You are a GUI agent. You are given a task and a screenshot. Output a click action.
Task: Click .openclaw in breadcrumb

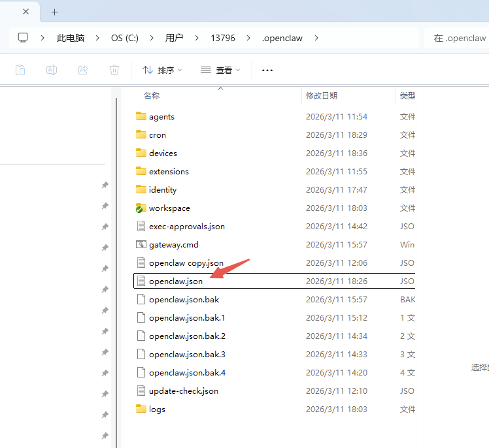click(282, 38)
